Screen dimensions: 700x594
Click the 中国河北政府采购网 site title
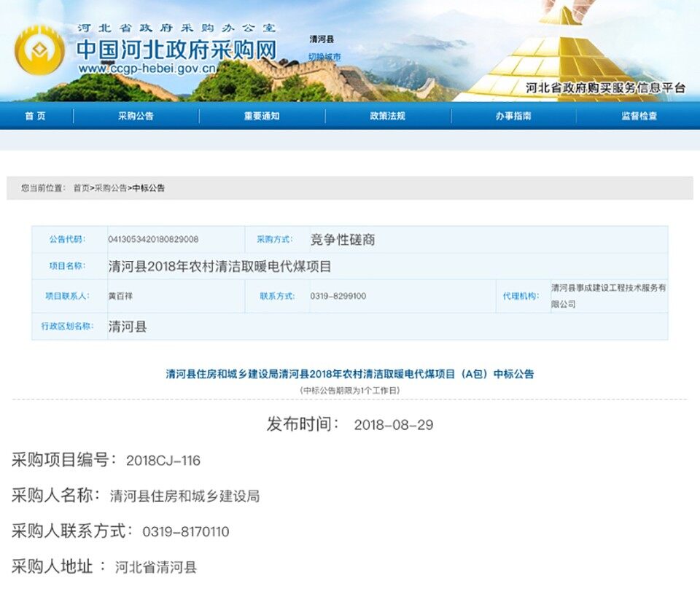(176, 50)
